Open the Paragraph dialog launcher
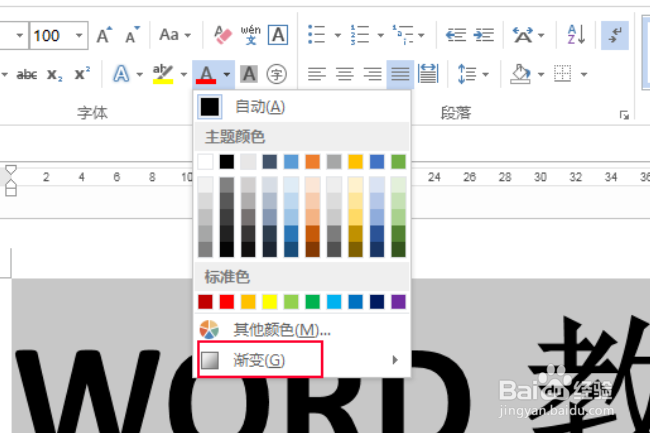The width and height of the screenshot is (650, 433). pyautogui.click(x=624, y=115)
